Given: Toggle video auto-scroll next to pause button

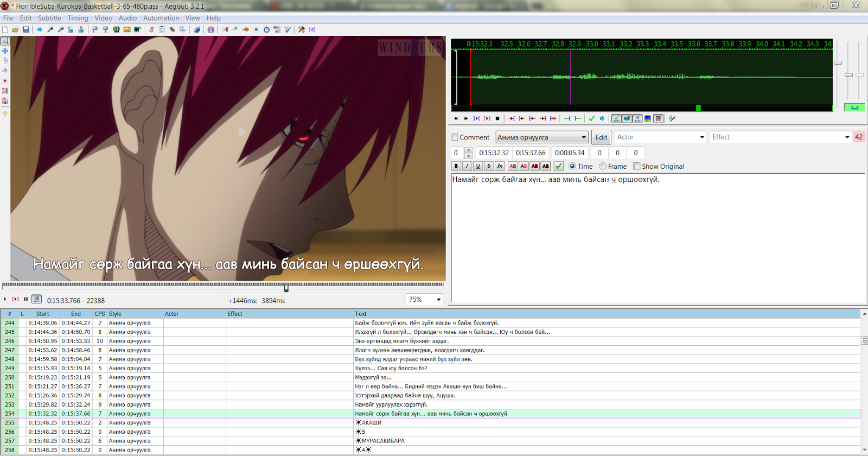Looking at the screenshot, I should [x=36, y=299].
